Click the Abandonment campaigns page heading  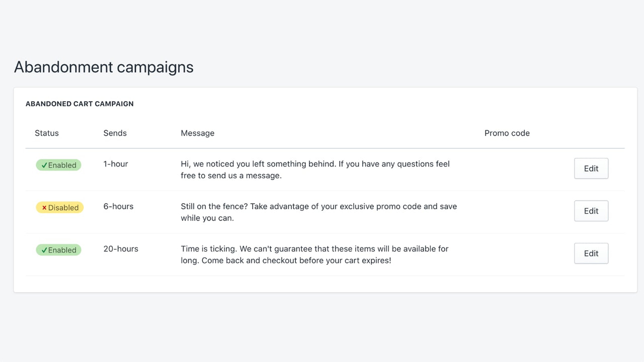pos(104,67)
